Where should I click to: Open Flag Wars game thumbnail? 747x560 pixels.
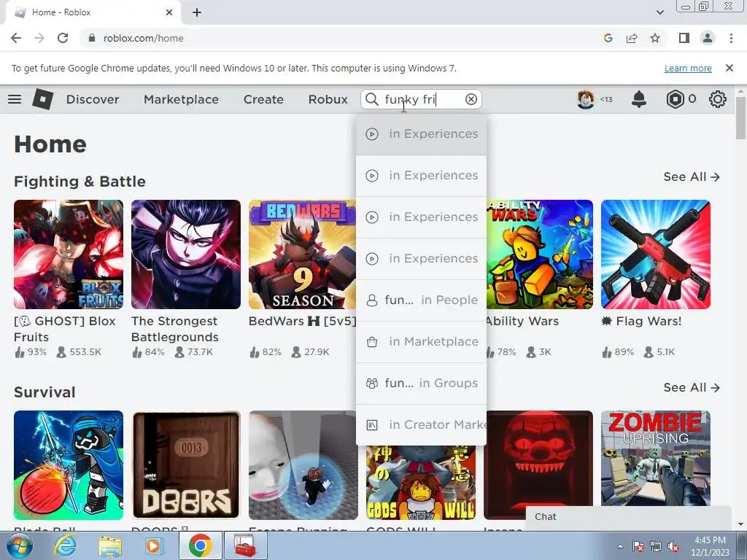coord(656,254)
